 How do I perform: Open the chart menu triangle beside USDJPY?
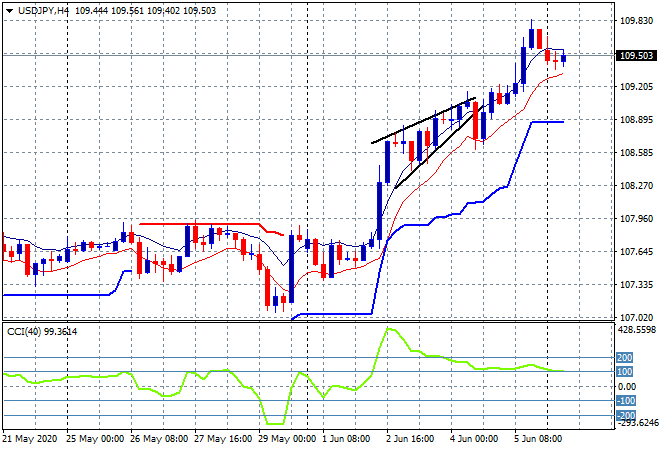(9, 11)
